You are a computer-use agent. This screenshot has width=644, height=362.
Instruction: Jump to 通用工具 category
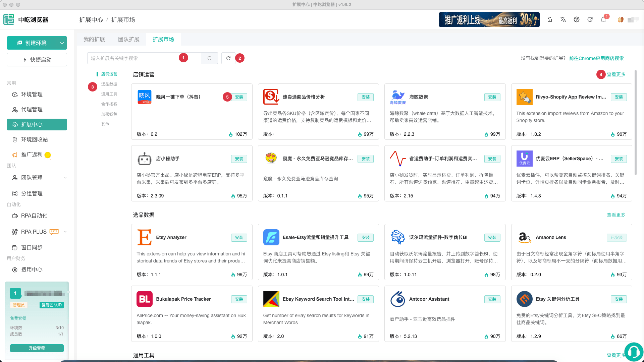coord(109,94)
